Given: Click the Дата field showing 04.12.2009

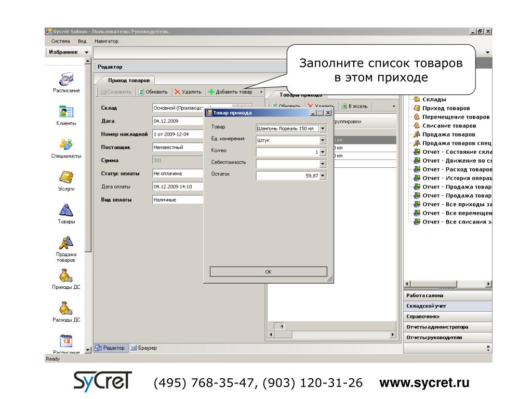Looking at the screenshot, I should coord(178,121).
